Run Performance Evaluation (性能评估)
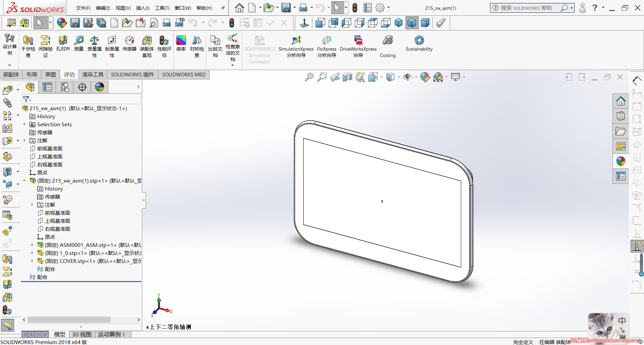This screenshot has width=644, height=345. pyautogui.click(x=164, y=46)
